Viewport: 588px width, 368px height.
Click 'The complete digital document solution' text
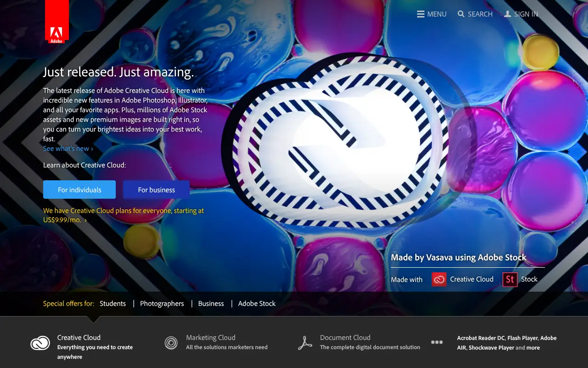pyautogui.click(x=370, y=347)
